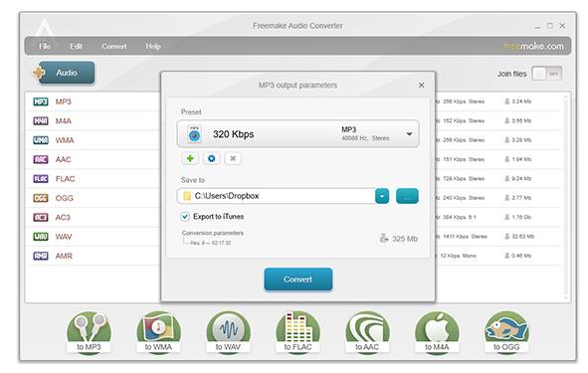Click the to WMA conversion icon

pos(158,332)
